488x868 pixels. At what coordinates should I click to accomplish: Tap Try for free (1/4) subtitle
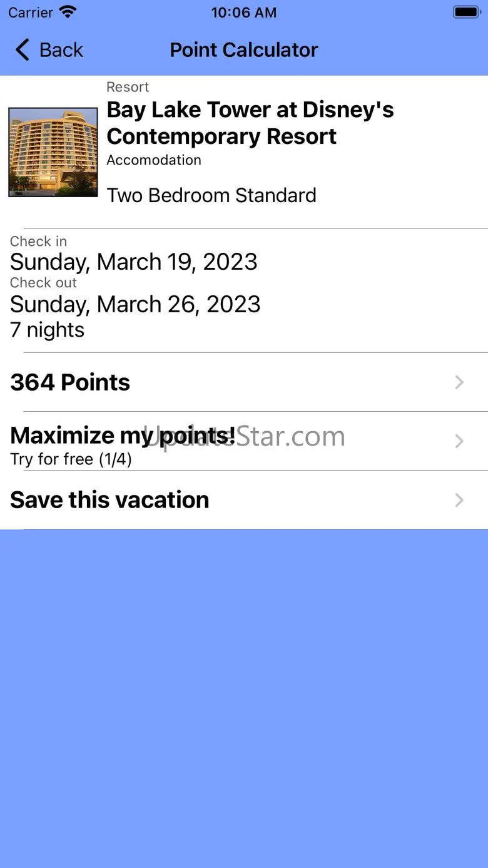[71, 459]
